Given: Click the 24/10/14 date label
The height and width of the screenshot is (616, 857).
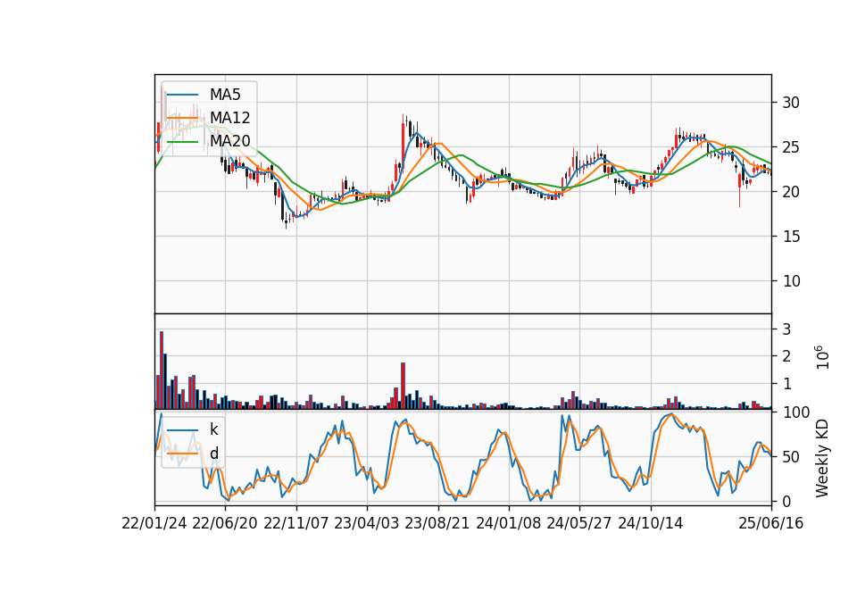Looking at the screenshot, I should pos(651,523).
